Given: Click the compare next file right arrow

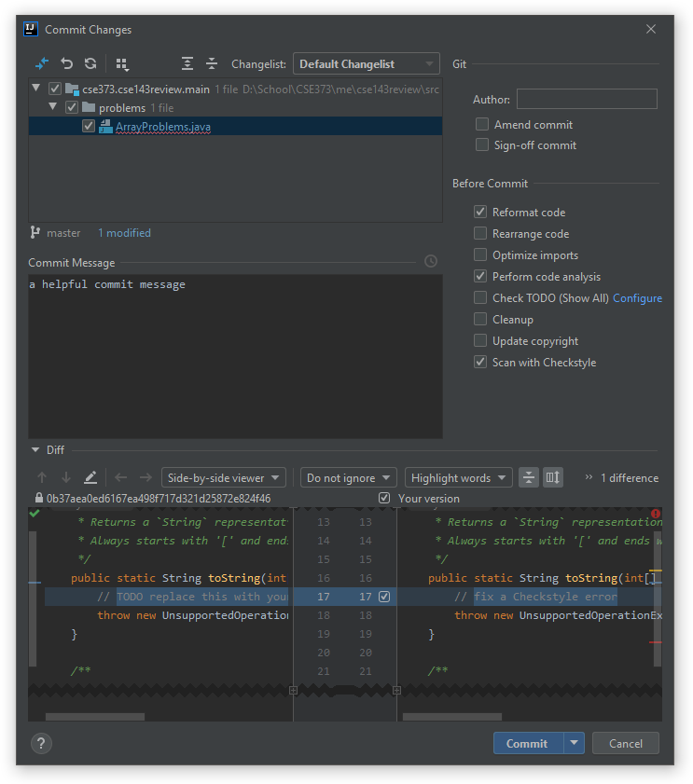Looking at the screenshot, I should (x=146, y=477).
